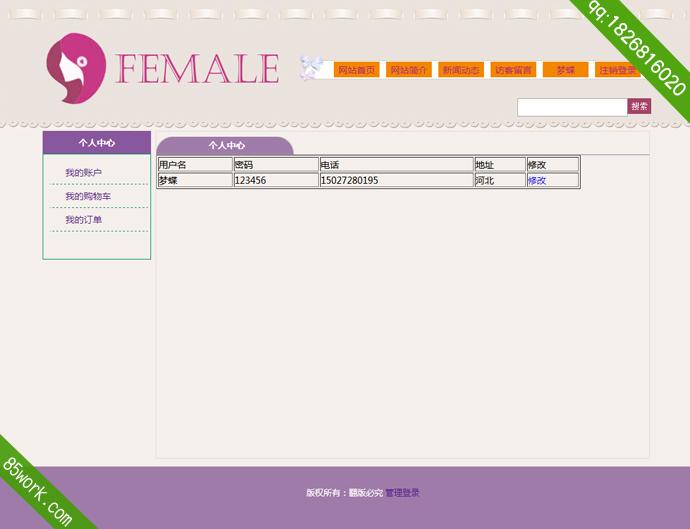This screenshot has height=529, width=690.
Task: Open 我的购物车 in the sidebar
Action: pyautogui.click(x=88, y=197)
